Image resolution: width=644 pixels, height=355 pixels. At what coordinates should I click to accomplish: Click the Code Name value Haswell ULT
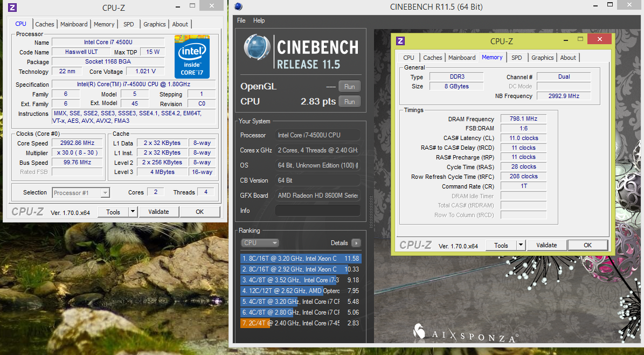pyautogui.click(x=81, y=52)
